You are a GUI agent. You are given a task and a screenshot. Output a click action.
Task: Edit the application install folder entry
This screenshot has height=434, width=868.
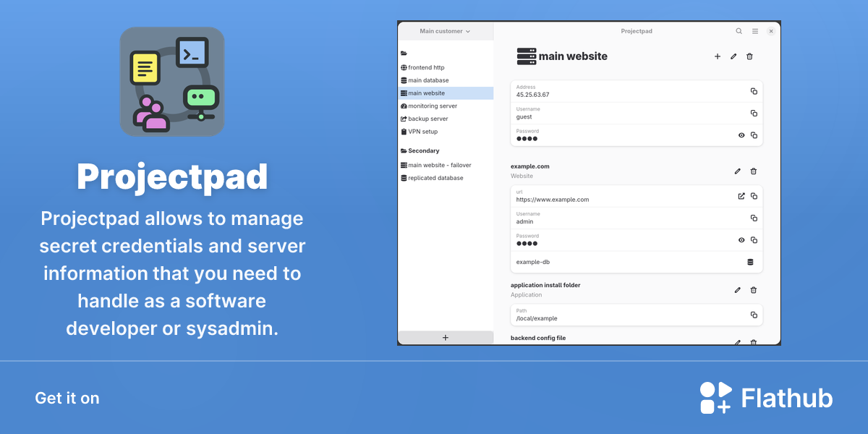(738, 290)
